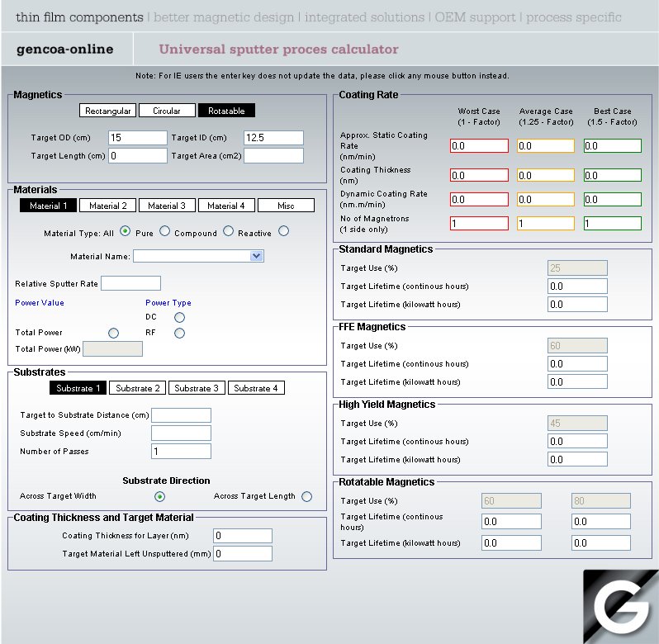659x644 pixels.
Task: Select Reactive material type radio button
Action: (284, 231)
